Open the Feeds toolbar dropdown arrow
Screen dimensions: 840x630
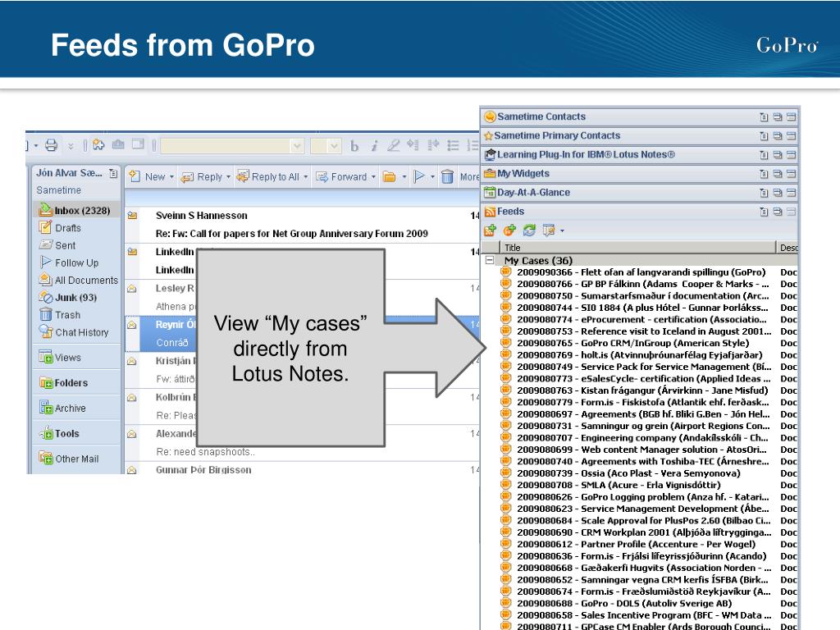[562, 231]
